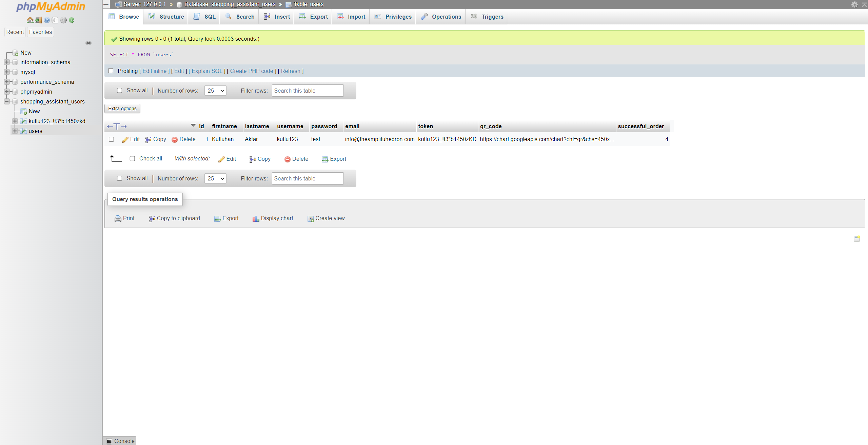Enable Show all rows checkbox

tap(119, 90)
